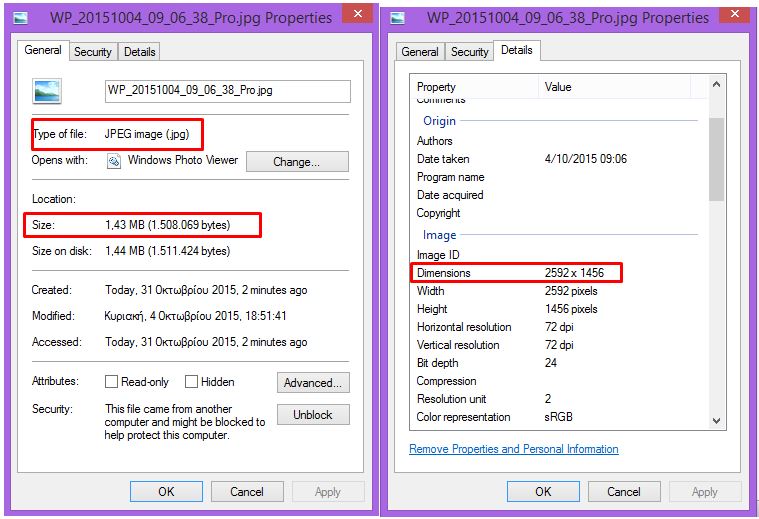Screen dimensions: 759x519
Task: Select the Dimensions property row
Action: pyautogui.click(x=515, y=273)
